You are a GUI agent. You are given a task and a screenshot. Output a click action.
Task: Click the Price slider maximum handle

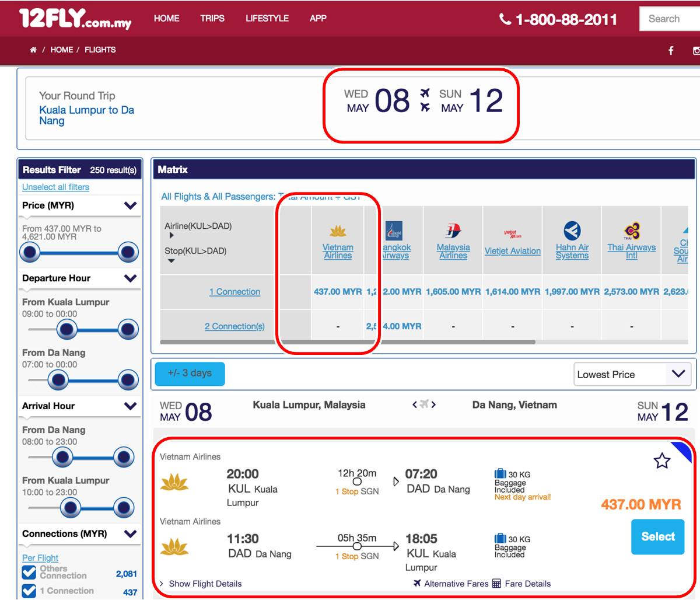[x=128, y=253]
